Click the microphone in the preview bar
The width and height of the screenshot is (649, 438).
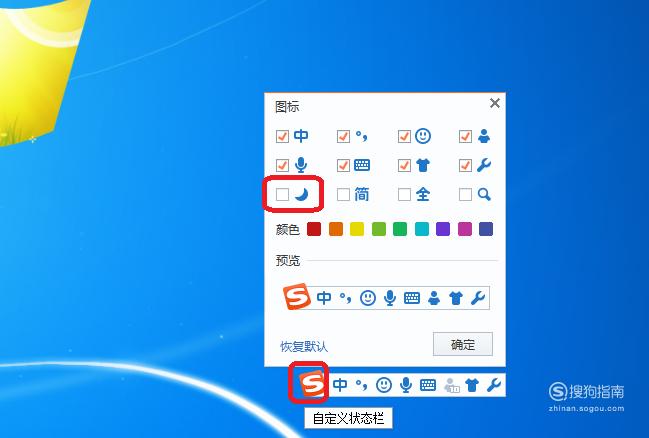389,298
